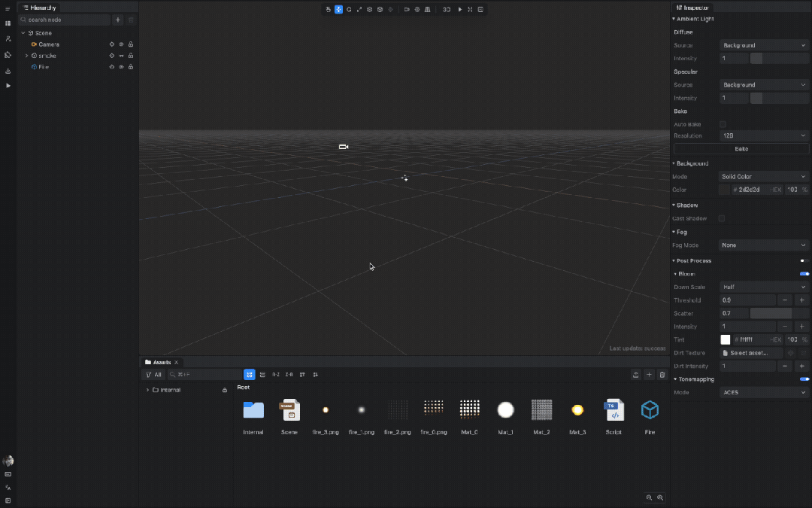The height and width of the screenshot is (508, 812).
Task: Upload asset via upload icon
Action: click(x=635, y=374)
